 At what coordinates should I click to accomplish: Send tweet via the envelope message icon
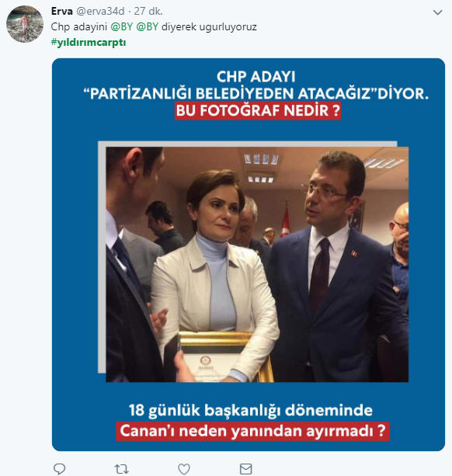click(x=245, y=469)
